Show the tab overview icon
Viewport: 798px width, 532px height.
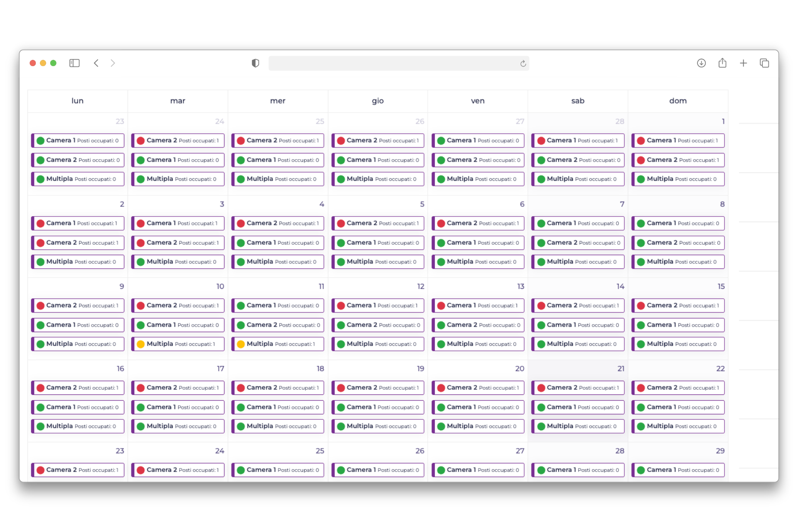(764, 63)
